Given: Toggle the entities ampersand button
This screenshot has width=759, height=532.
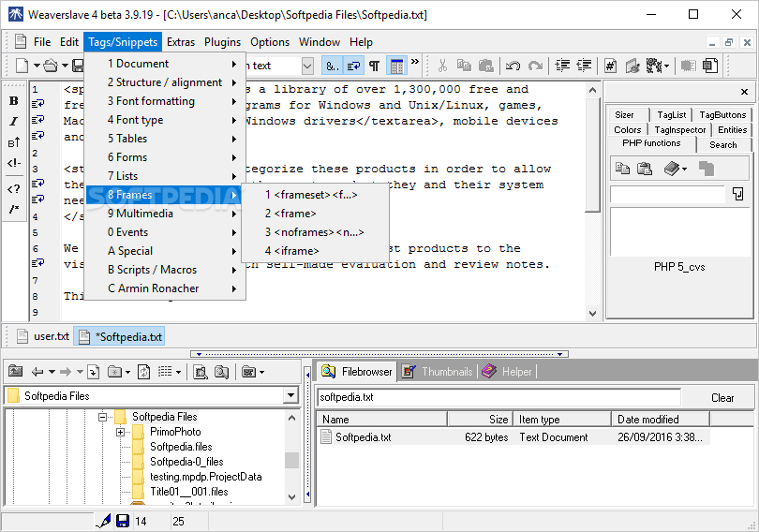Looking at the screenshot, I should 332,66.
